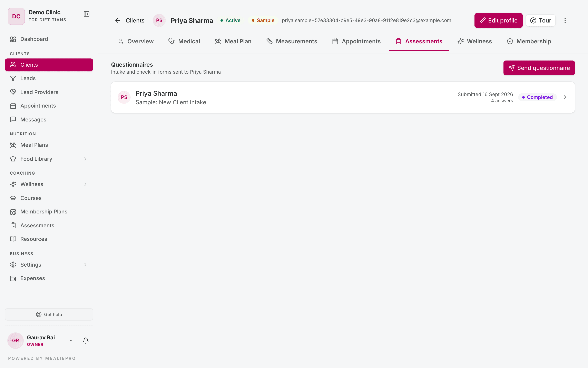Expand the Settings submenu chevron
Screen dimensions: 588x368
tap(85, 265)
